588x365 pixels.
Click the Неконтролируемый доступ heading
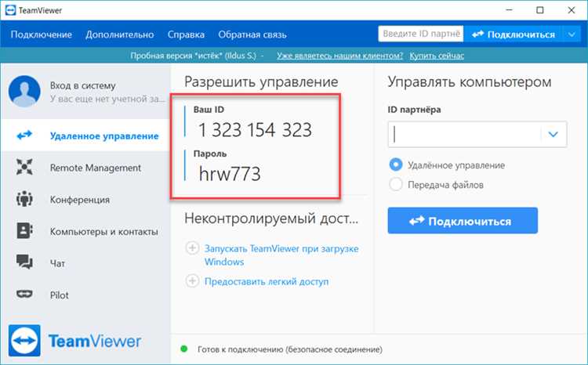click(x=271, y=219)
